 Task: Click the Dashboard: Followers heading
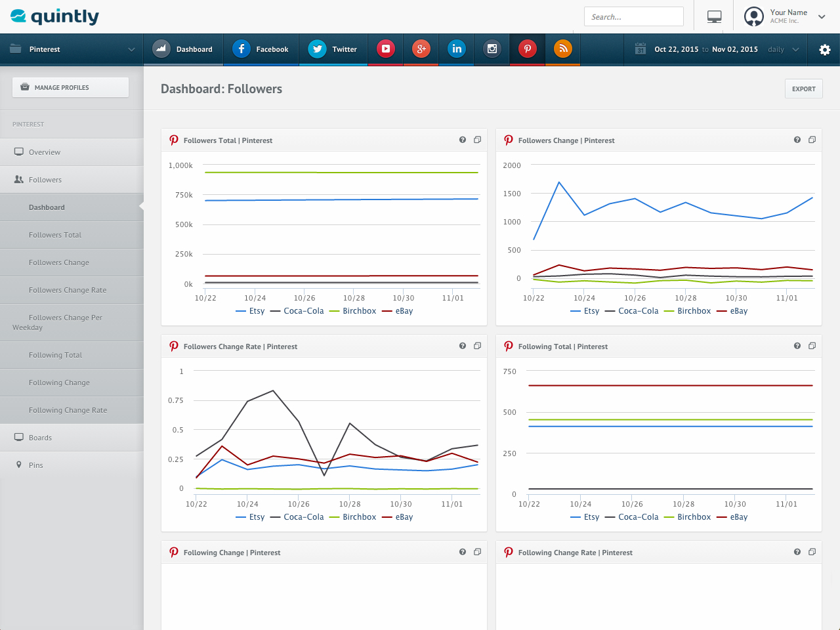coord(221,89)
